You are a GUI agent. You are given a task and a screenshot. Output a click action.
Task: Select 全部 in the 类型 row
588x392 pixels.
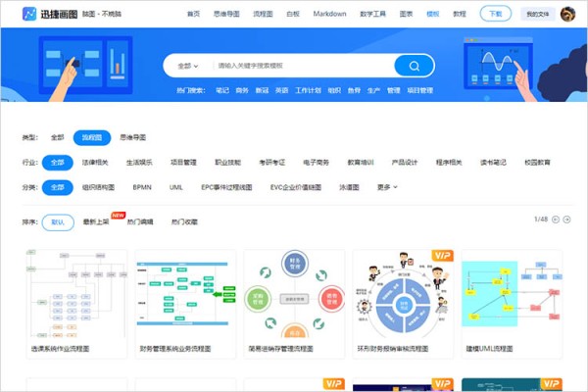(x=58, y=137)
